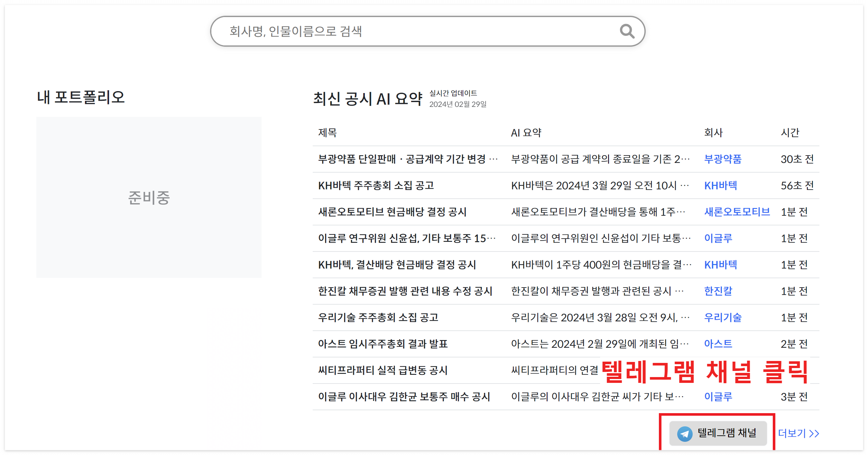This screenshot has height=455, width=868.
Task: Click the company and person name search field
Action: click(427, 31)
